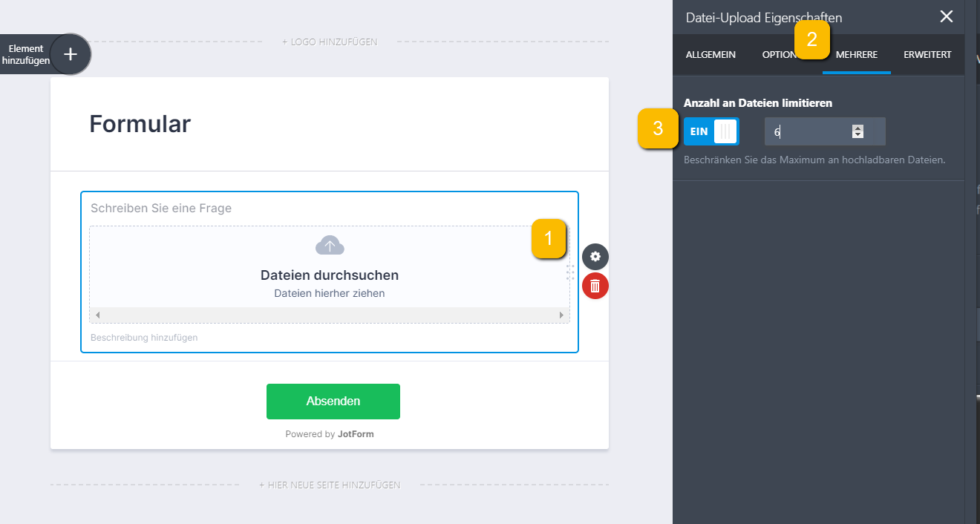This screenshot has width=980, height=524.
Task: Click the right scroll arrow in upload box
Action: [x=561, y=315]
